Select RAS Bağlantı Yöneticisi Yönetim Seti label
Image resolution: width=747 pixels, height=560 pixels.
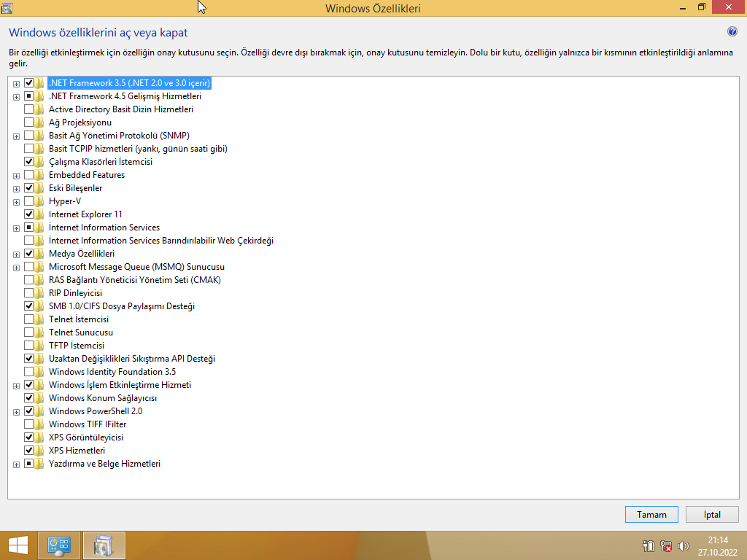(135, 280)
